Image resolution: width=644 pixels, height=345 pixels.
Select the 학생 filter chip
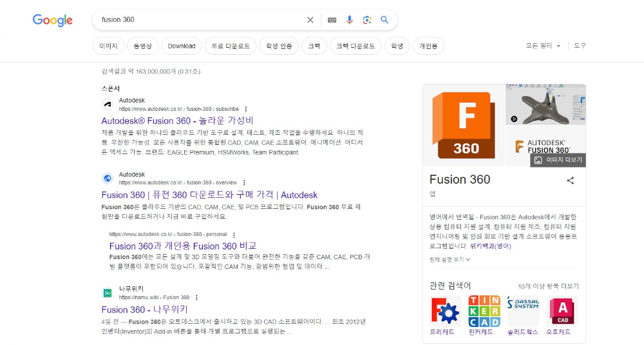[397, 46]
